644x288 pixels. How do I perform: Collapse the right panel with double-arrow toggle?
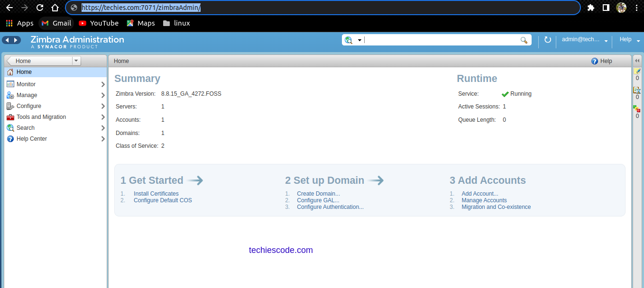tap(637, 61)
